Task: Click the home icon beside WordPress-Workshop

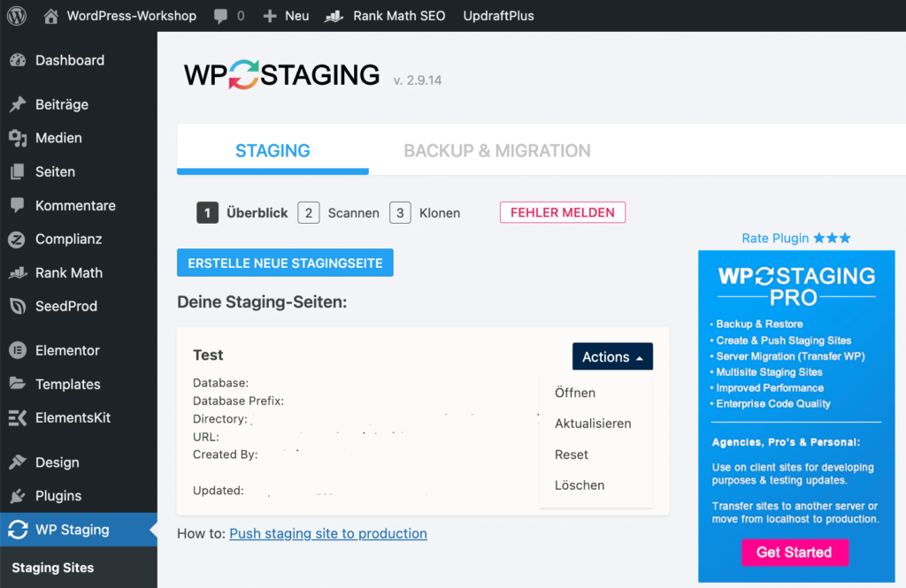Action: [x=50, y=16]
